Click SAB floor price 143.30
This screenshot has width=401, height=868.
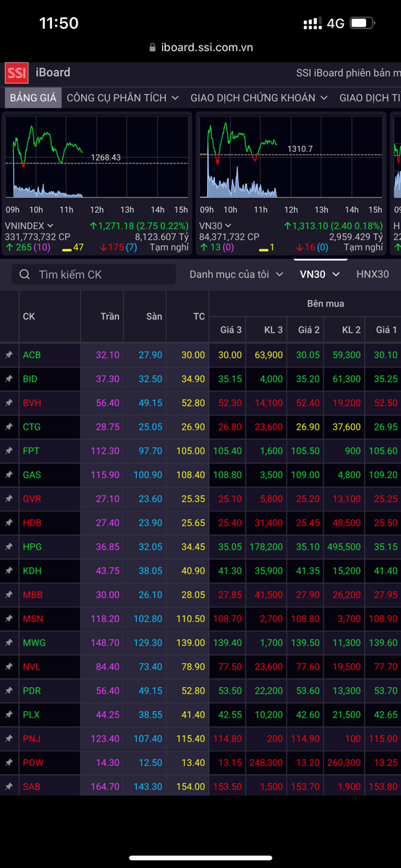pos(148,786)
